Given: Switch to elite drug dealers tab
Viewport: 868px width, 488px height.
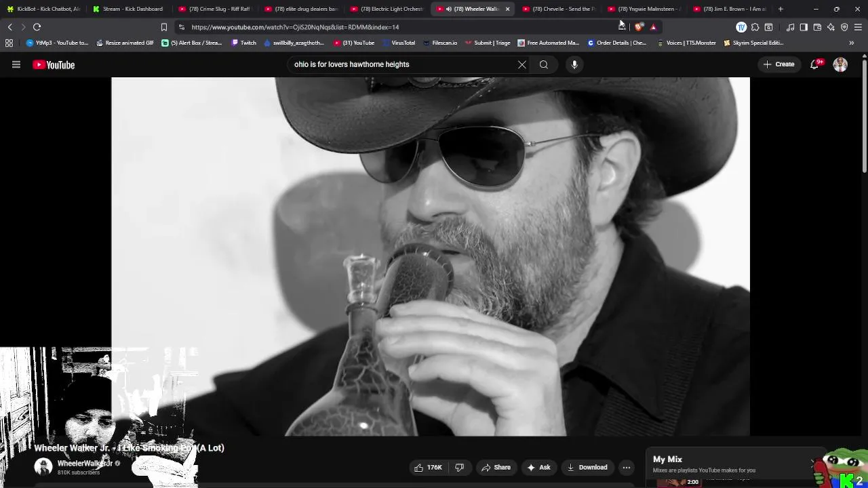Looking at the screenshot, I should pyautogui.click(x=300, y=9).
